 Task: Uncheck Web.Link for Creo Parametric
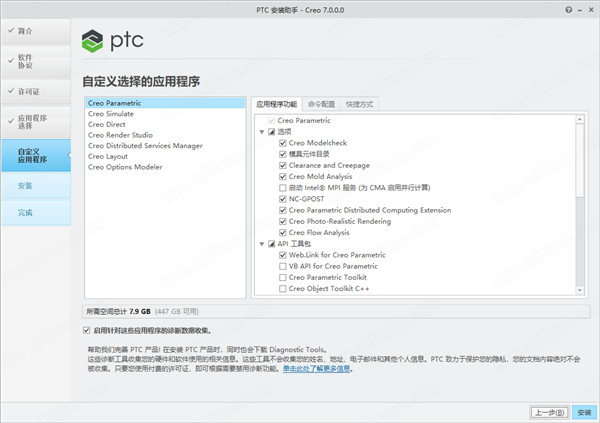tap(282, 255)
